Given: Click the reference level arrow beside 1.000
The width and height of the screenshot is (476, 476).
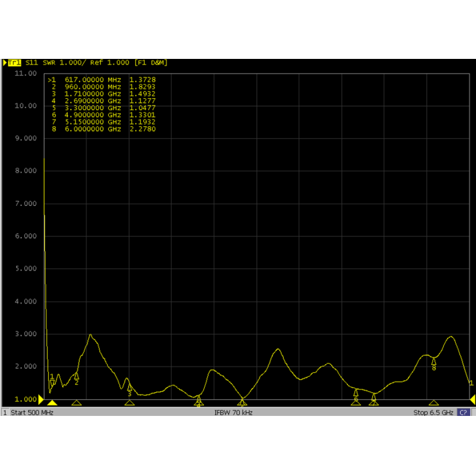Looking at the screenshot, I should point(40,399).
